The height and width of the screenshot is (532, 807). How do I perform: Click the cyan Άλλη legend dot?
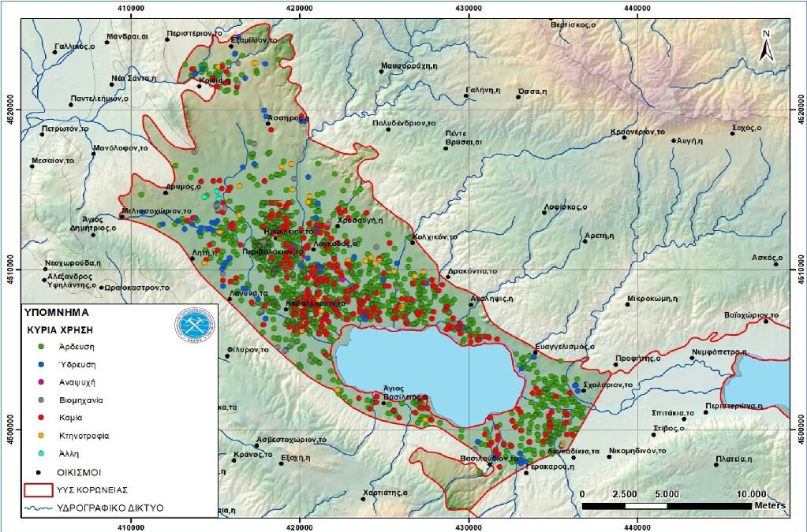[x=41, y=454]
